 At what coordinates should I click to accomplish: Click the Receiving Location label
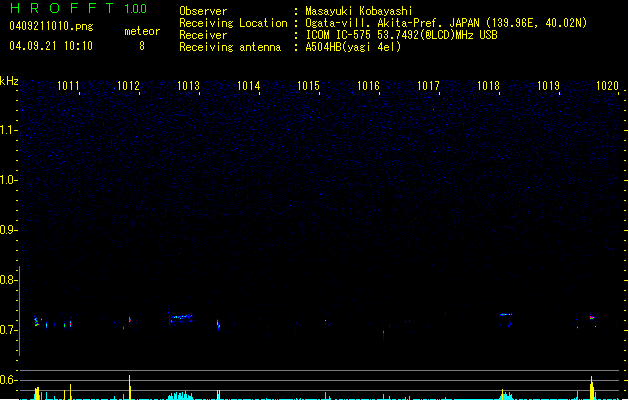point(233,23)
